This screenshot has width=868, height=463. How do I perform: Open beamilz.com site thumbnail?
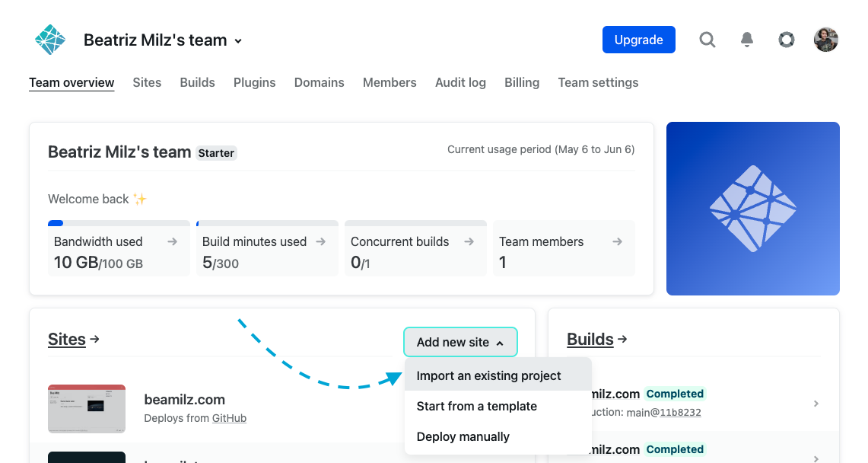[x=87, y=409]
